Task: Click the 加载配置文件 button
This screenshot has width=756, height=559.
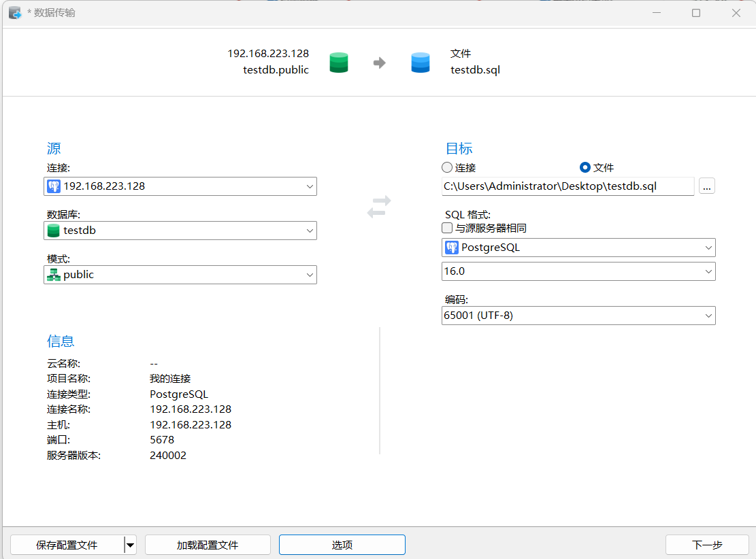Action: pos(208,545)
